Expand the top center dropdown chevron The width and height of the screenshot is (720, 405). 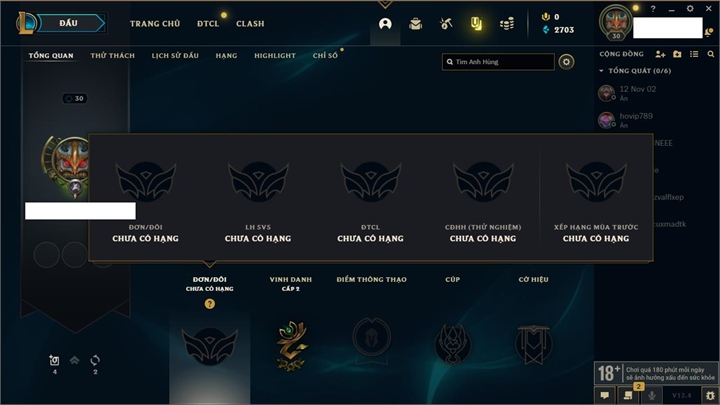385,5
